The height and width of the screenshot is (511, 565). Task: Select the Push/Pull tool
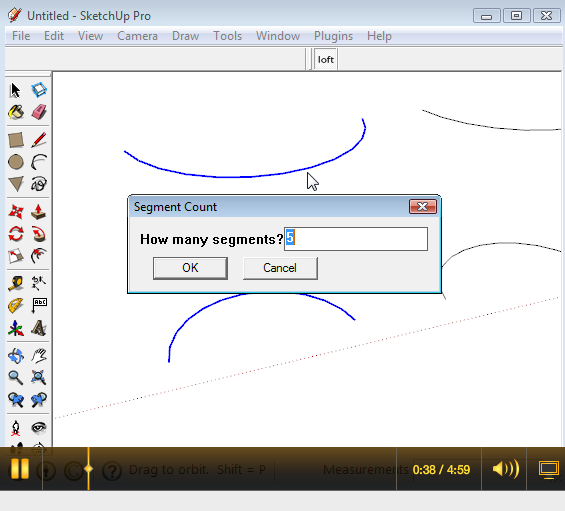pyautogui.click(x=39, y=212)
